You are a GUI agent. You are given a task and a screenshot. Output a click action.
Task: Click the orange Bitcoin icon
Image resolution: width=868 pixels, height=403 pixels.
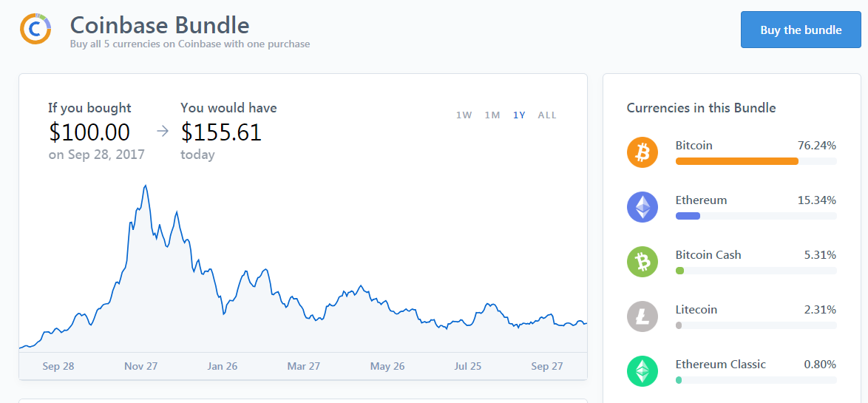[642, 152]
